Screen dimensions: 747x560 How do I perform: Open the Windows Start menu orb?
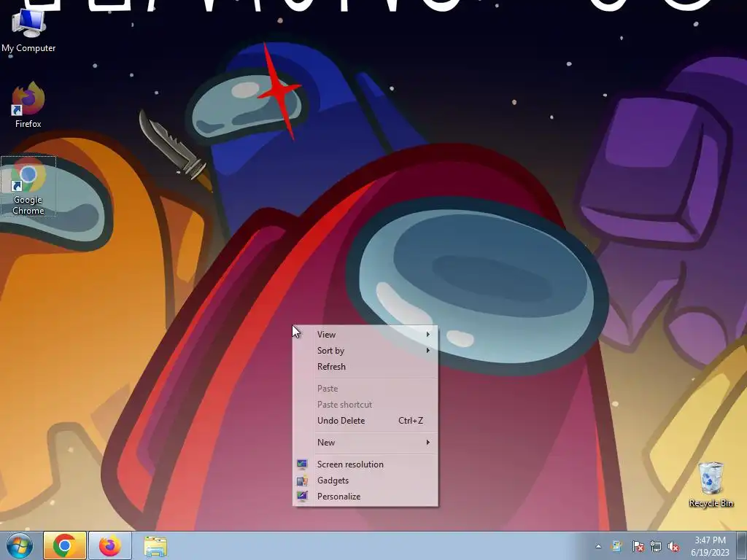coord(20,545)
